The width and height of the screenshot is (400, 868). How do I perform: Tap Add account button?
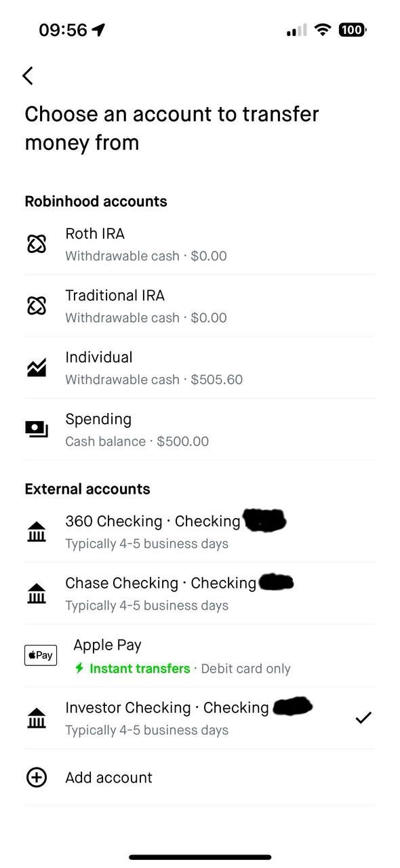[200, 777]
